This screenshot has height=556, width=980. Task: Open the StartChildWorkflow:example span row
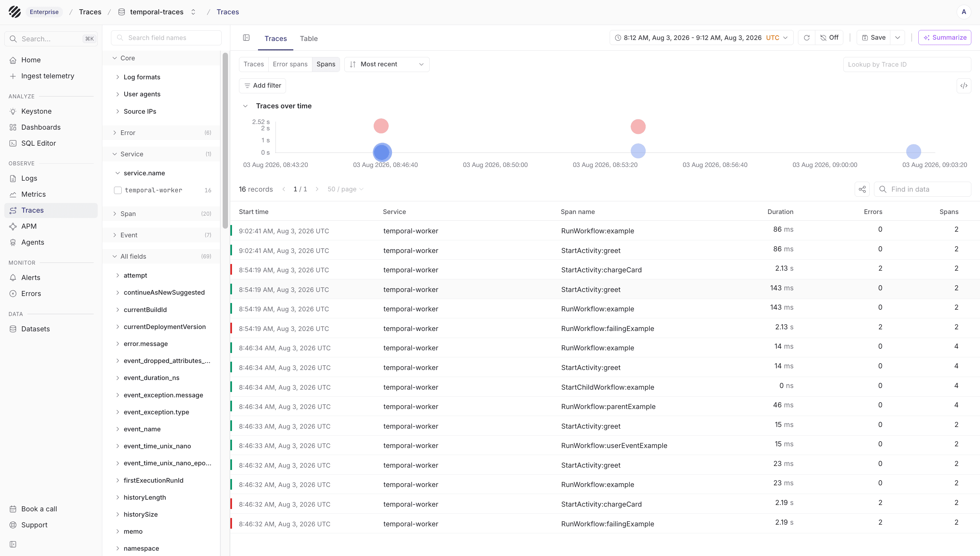pos(605,387)
